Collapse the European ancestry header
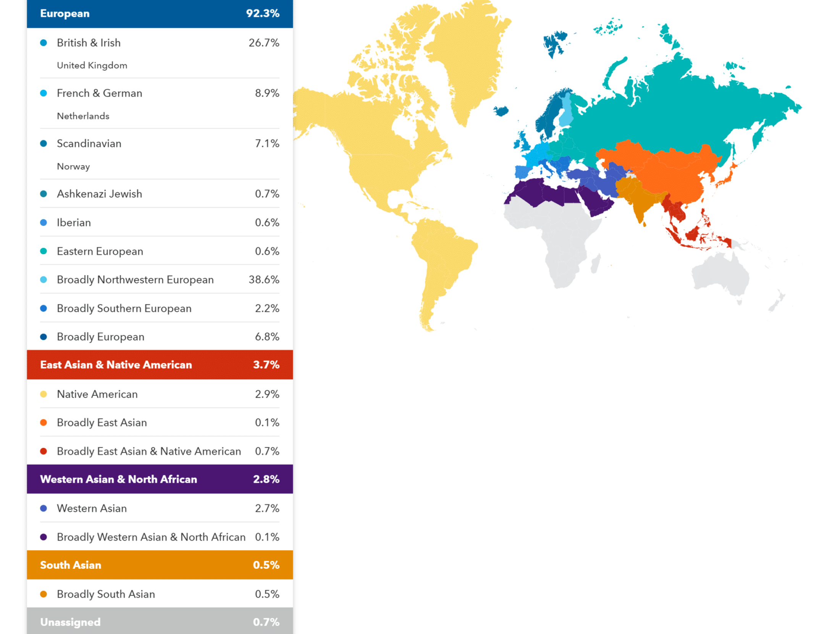Screen dimensions: 840x634 [160, 14]
